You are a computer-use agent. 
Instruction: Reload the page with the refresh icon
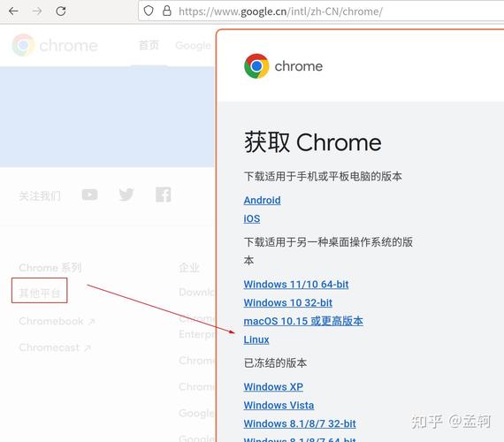click(x=61, y=11)
